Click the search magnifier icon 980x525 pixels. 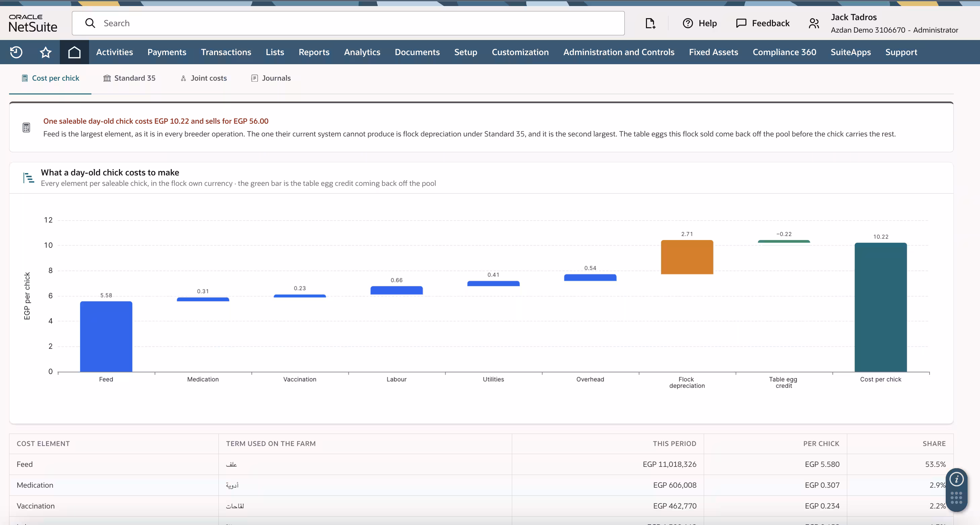90,23
